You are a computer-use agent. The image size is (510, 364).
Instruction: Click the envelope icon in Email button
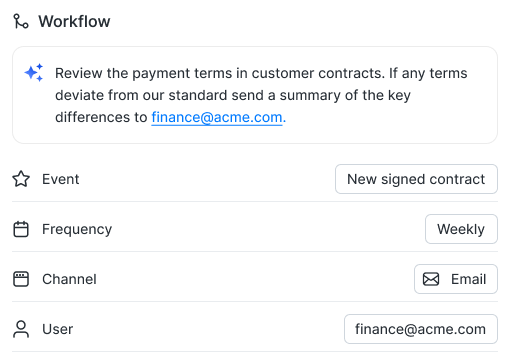pos(431,279)
